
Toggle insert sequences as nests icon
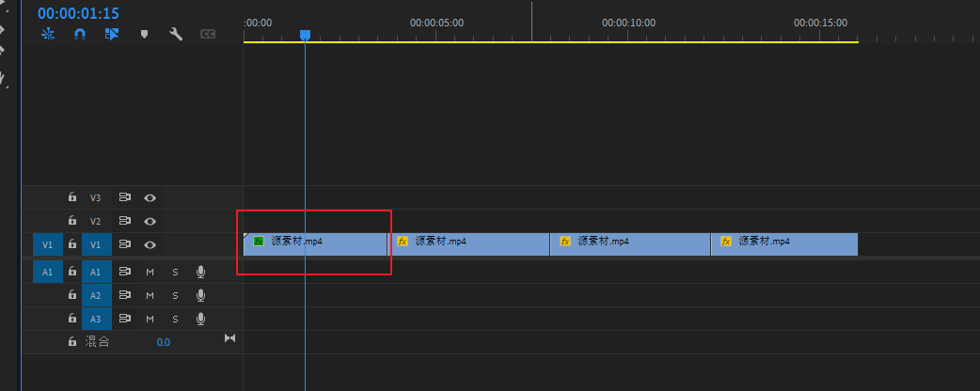[50, 34]
